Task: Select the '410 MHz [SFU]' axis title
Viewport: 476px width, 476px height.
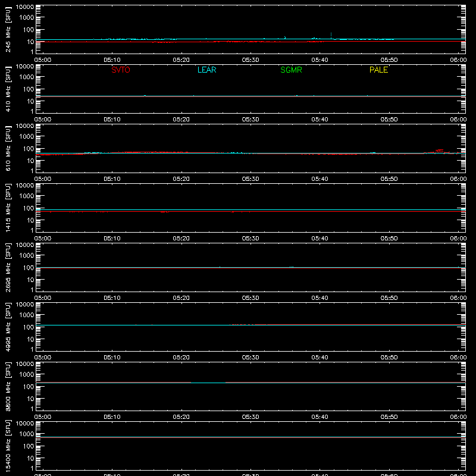Action: [x=8, y=89]
